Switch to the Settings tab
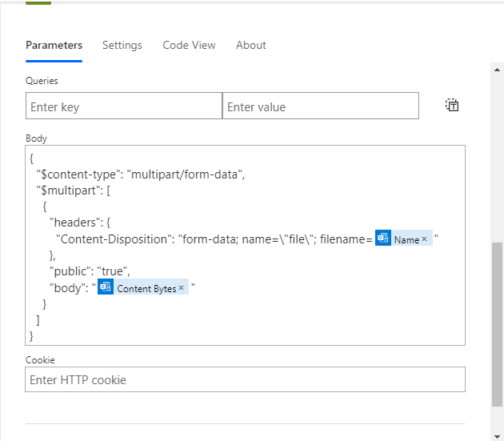The height and width of the screenshot is (441, 504). (122, 46)
